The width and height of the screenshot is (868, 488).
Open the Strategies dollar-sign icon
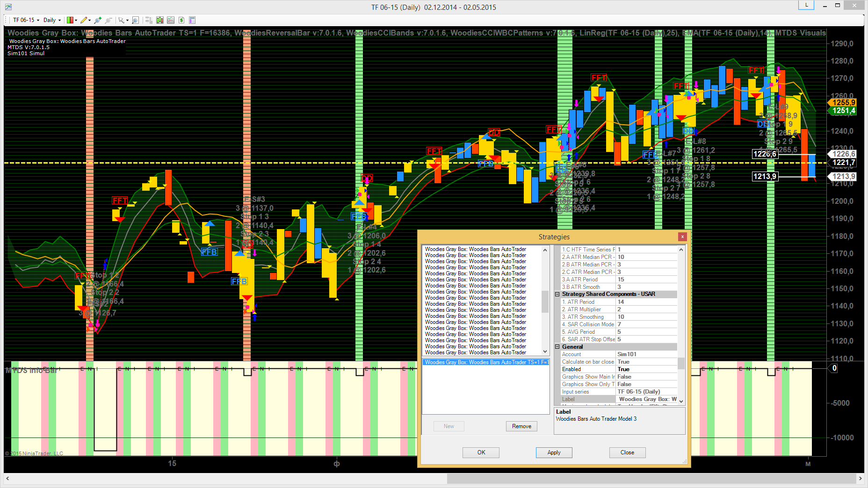coord(181,20)
